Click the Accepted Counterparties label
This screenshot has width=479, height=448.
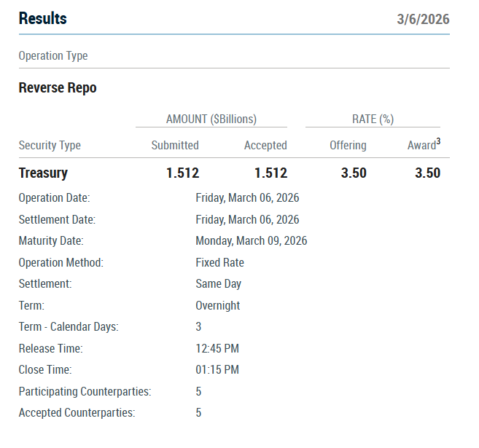point(77,413)
